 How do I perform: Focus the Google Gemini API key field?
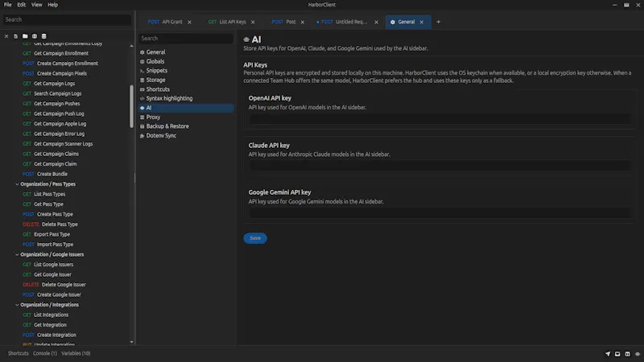[440, 212]
